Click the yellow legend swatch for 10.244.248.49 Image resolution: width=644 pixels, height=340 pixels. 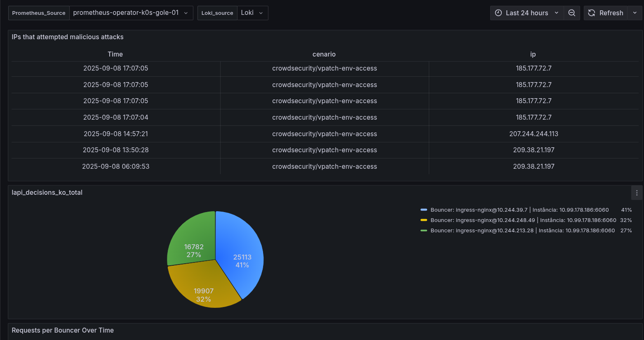[x=424, y=220]
